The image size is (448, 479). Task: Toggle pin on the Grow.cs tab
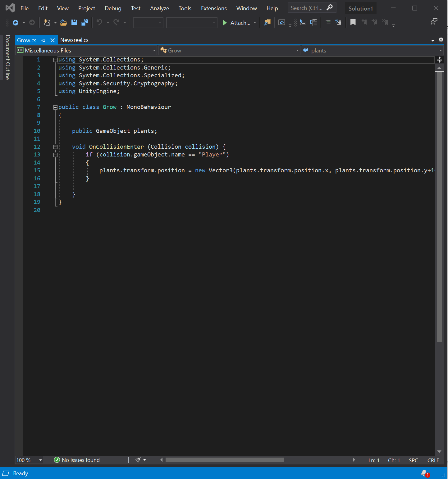pos(43,40)
